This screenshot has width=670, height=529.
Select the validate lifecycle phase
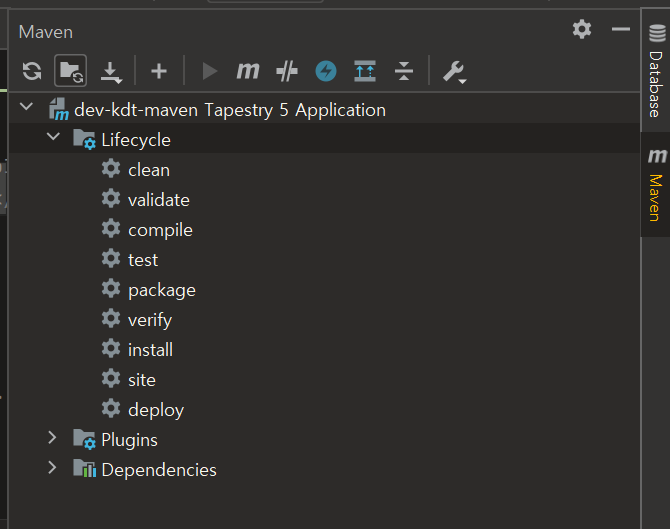click(159, 200)
